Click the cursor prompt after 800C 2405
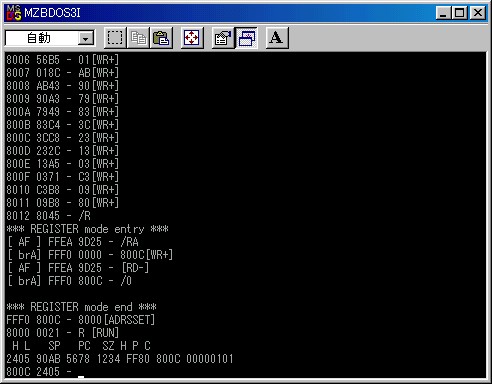 click(x=81, y=375)
